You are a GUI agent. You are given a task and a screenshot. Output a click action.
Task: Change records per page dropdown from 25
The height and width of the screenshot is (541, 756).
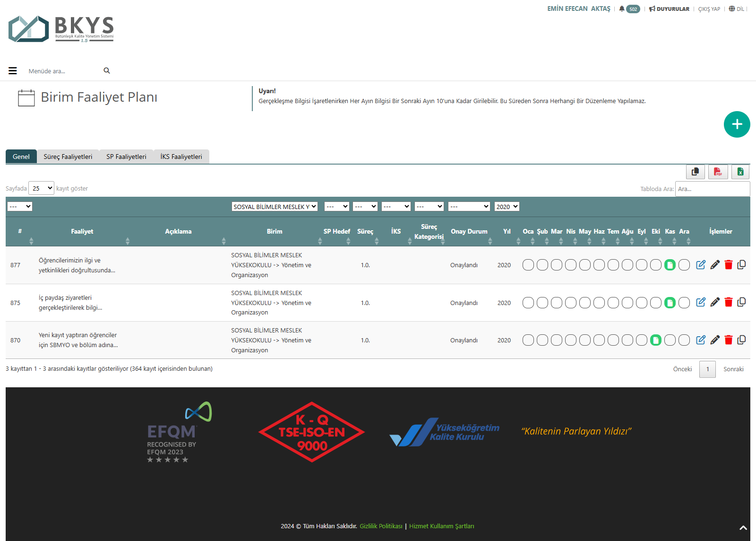[42, 188]
